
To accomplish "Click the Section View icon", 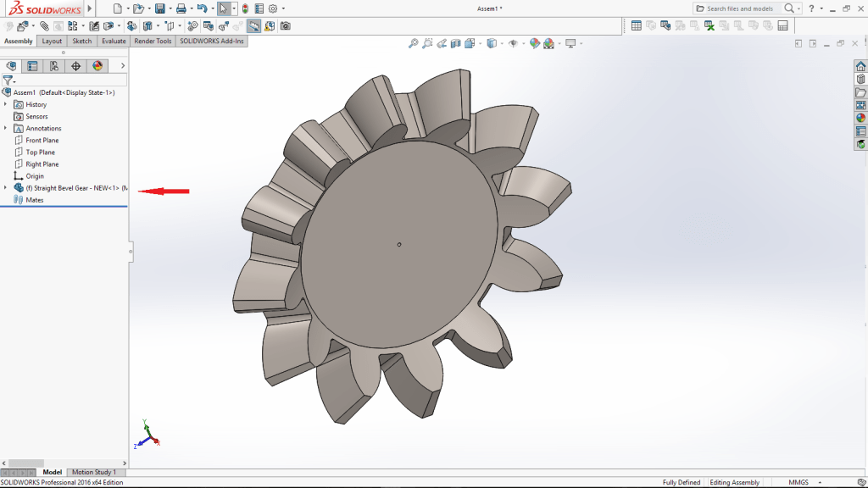I will [x=456, y=44].
